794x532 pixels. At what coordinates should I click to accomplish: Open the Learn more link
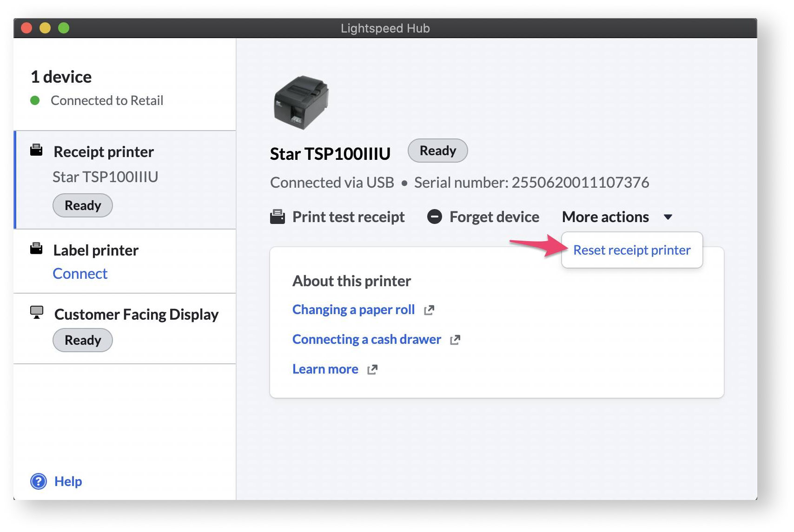(x=325, y=369)
